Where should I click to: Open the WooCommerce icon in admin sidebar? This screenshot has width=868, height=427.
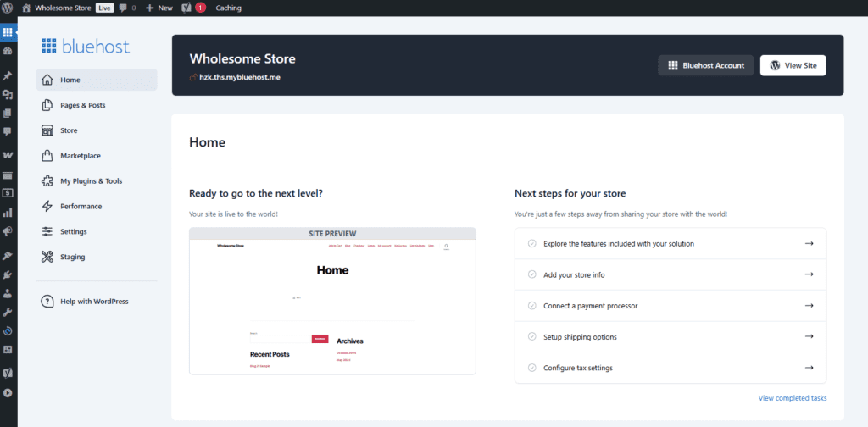coord(8,156)
